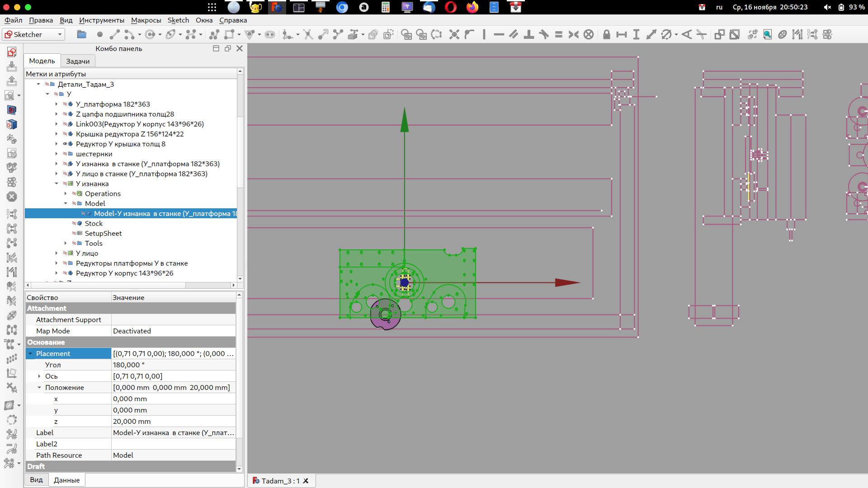Switch to the Задачи tab
The height and width of the screenshot is (488, 868).
(78, 61)
